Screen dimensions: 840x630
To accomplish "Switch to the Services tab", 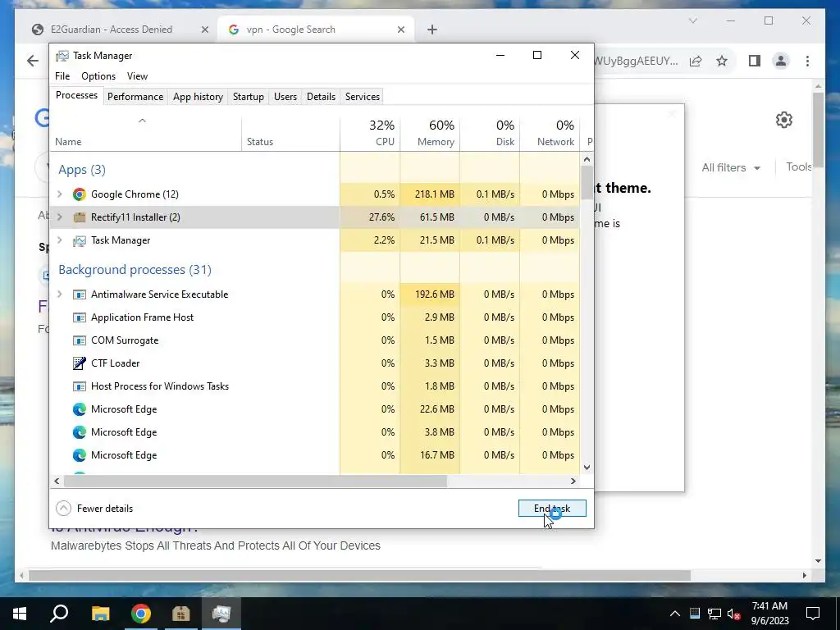I will tap(362, 97).
